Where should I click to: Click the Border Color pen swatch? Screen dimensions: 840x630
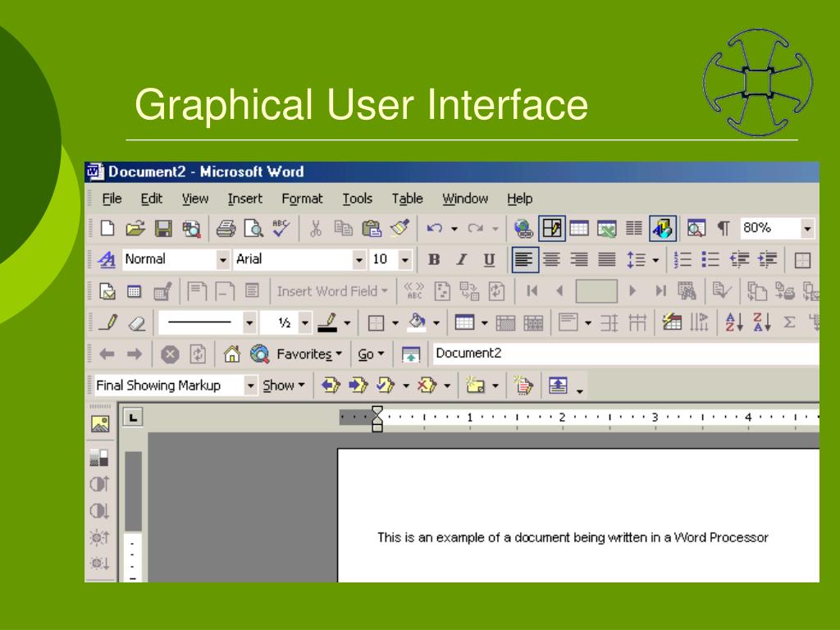click(327, 322)
